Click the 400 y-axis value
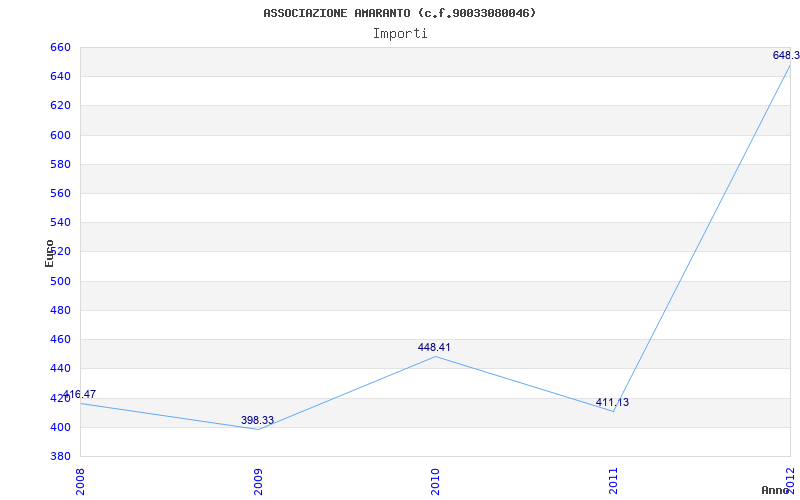 60,427
